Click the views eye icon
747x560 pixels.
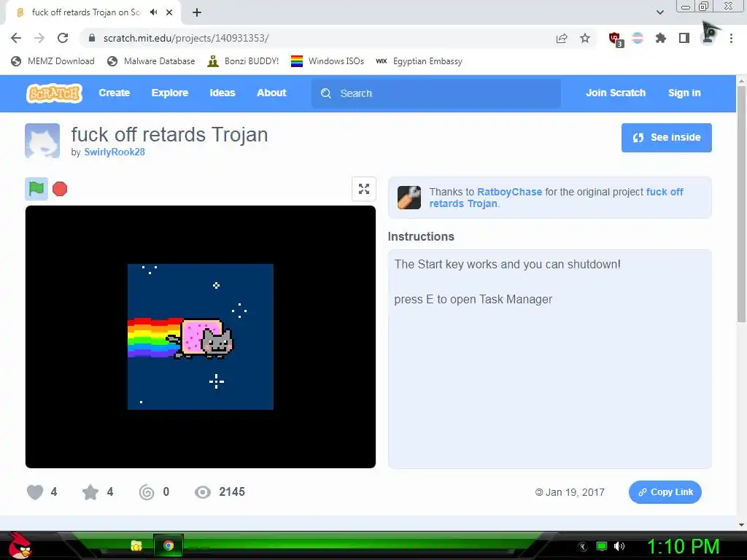pos(203,492)
